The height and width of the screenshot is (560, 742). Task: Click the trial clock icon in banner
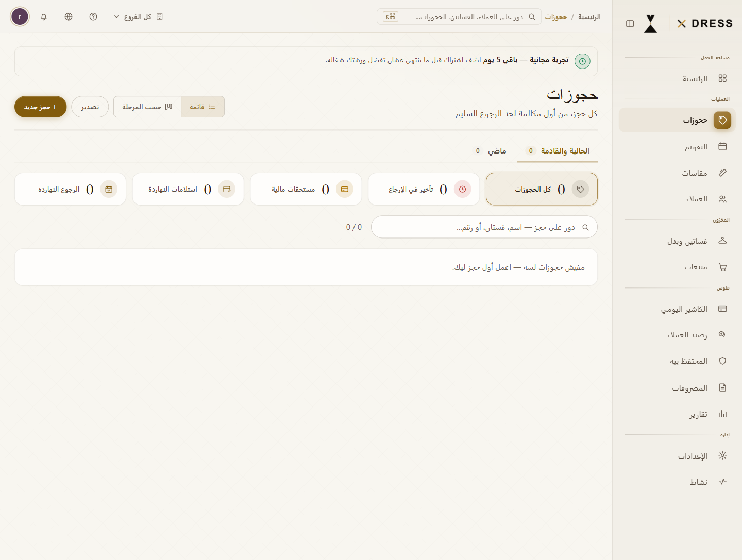click(582, 61)
